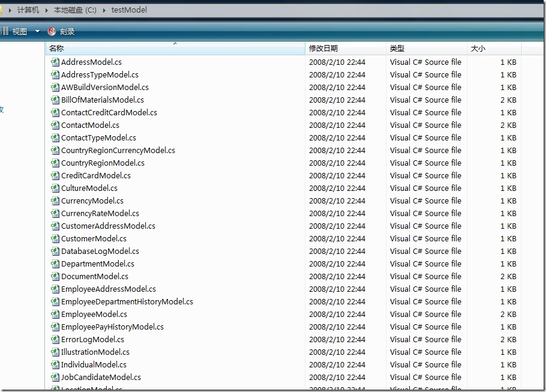Expand breadcrumb arrow after 本地磁盘 (C:)
546x392 pixels.
tap(104, 10)
